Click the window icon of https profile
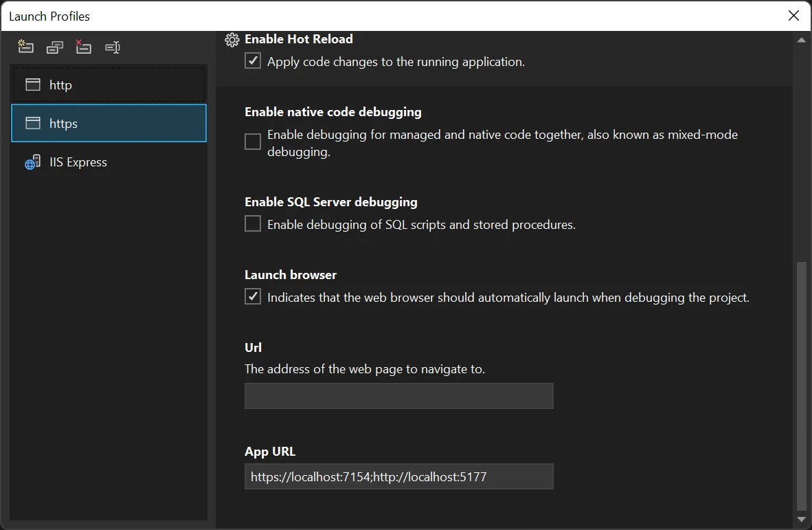Image resolution: width=812 pixels, height=530 pixels. pyautogui.click(x=33, y=123)
